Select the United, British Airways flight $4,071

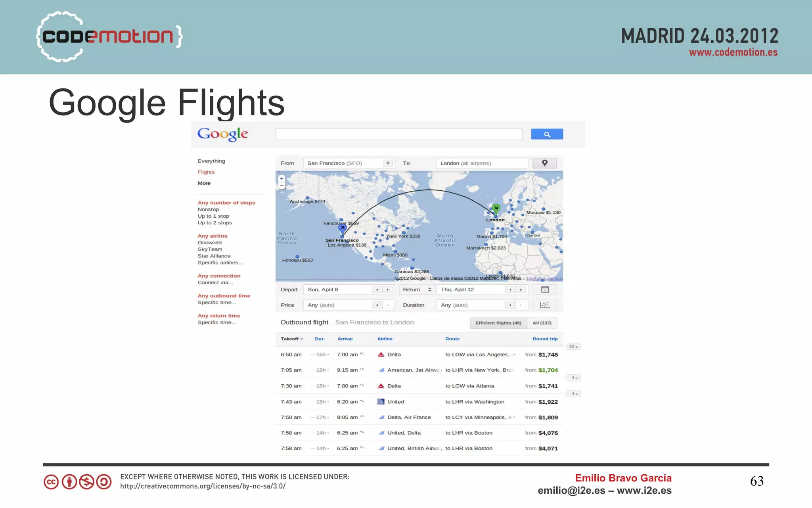pyautogui.click(x=419, y=449)
